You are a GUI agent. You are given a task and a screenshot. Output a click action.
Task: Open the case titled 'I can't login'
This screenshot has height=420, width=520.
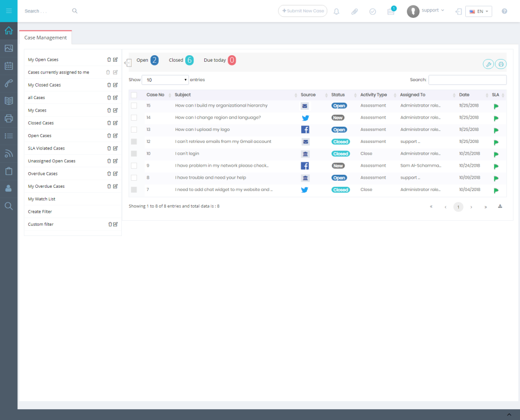pos(187,153)
